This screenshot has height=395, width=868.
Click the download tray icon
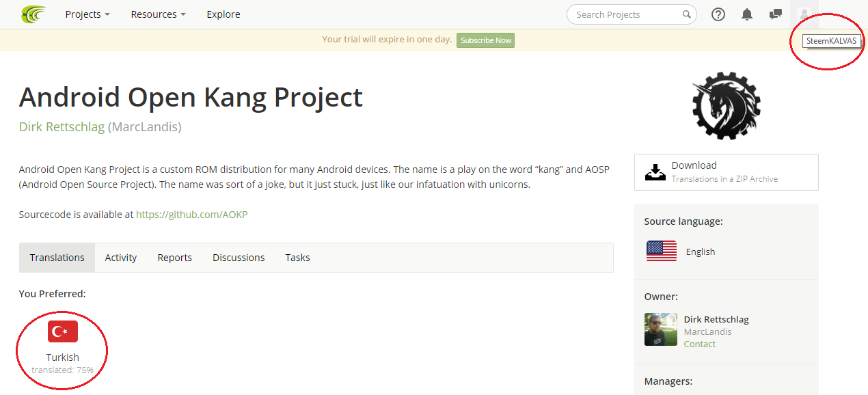[655, 172]
